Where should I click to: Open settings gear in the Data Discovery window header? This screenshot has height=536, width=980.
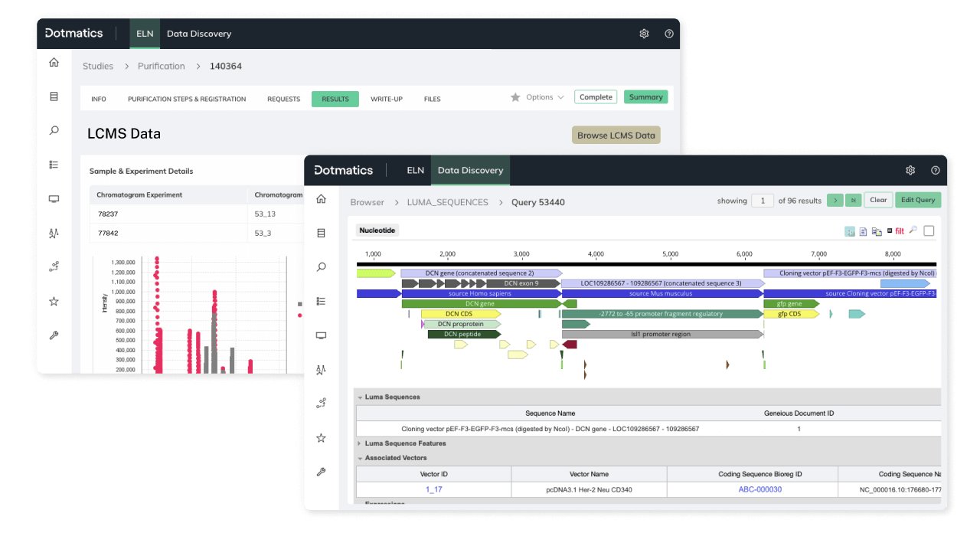tap(910, 170)
